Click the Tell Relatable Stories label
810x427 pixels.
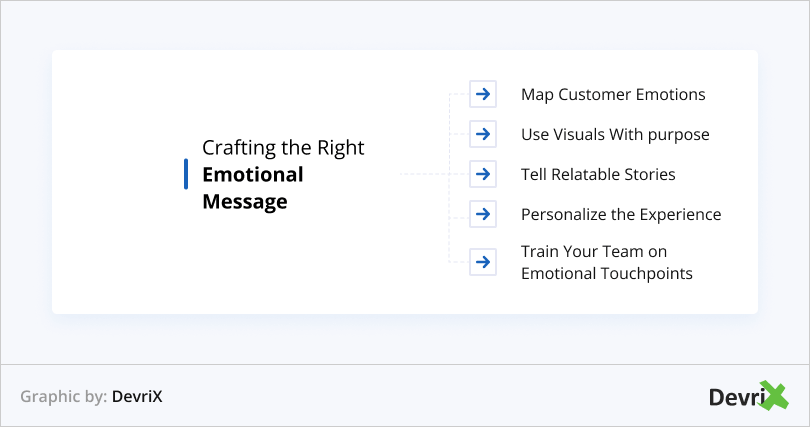pyautogui.click(x=598, y=175)
